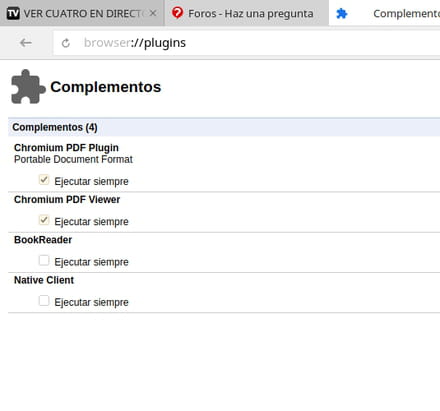Switch to the Foros - Haz una pregunta tab

click(247, 13)
